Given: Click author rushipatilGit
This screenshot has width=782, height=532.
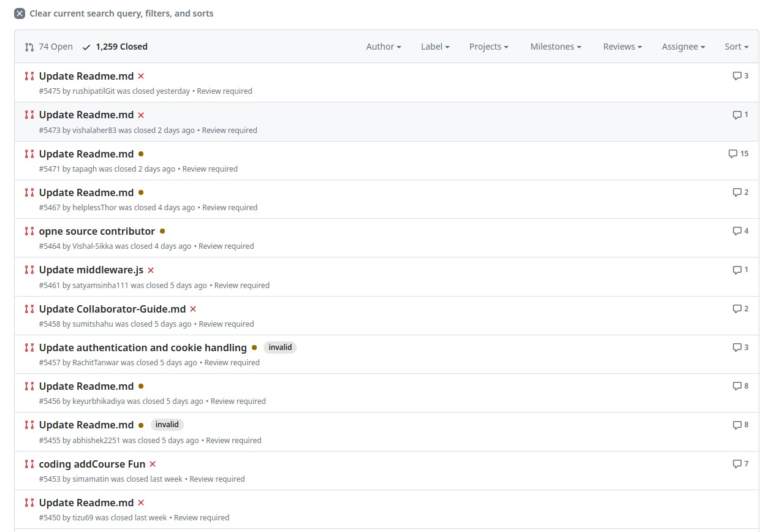Looking at the screenshot, I should coord(93,91).
